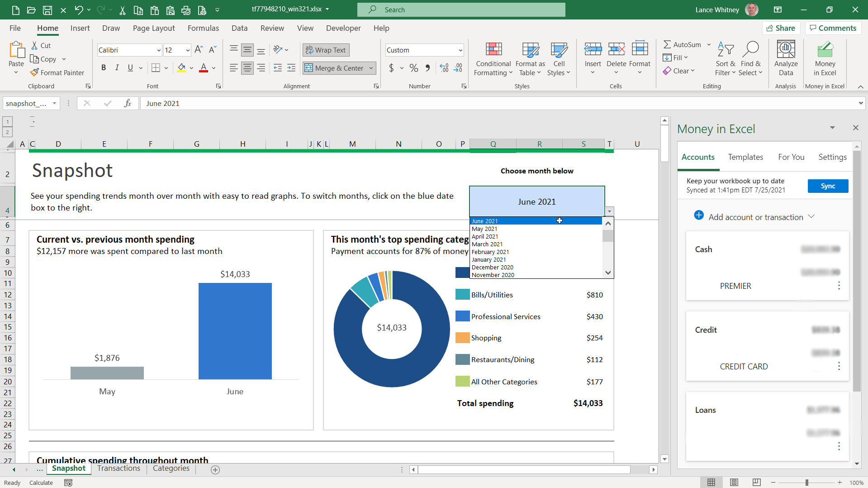Screen dimensions: 868x488
Task: Click the zoom slider handle
Action: coord(806,483)
